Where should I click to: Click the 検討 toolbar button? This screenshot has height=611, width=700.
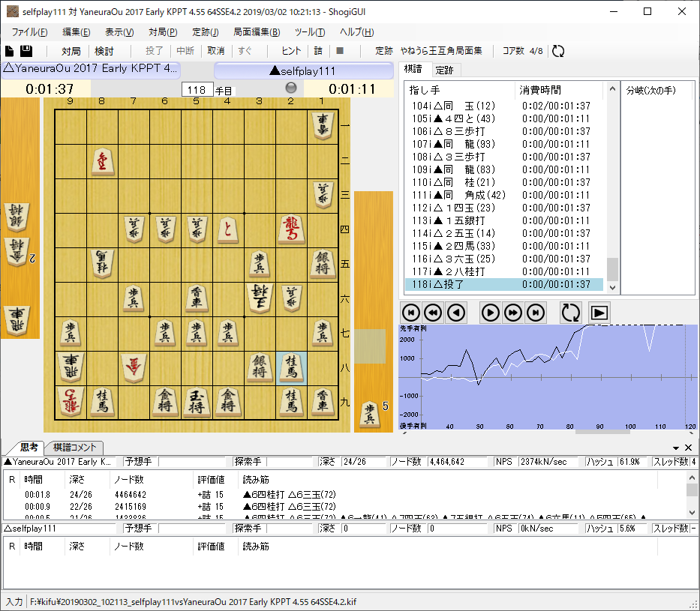click(x=104, y=51)
